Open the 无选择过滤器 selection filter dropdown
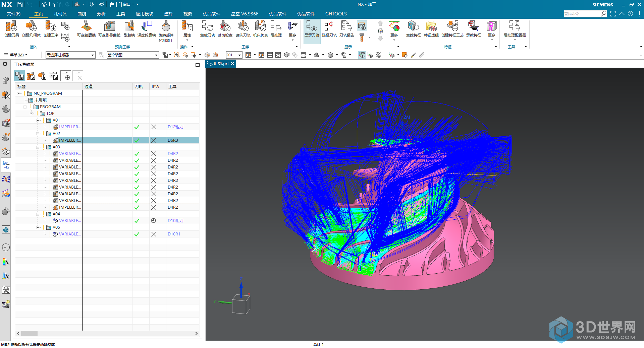This screenshot has width=644, height=348. [x=70, y=55]
